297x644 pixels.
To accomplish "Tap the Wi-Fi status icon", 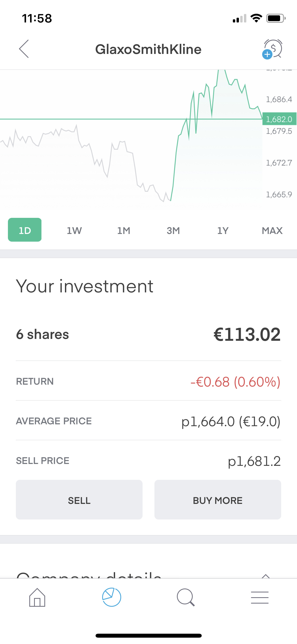I will [x=256, y=18].
